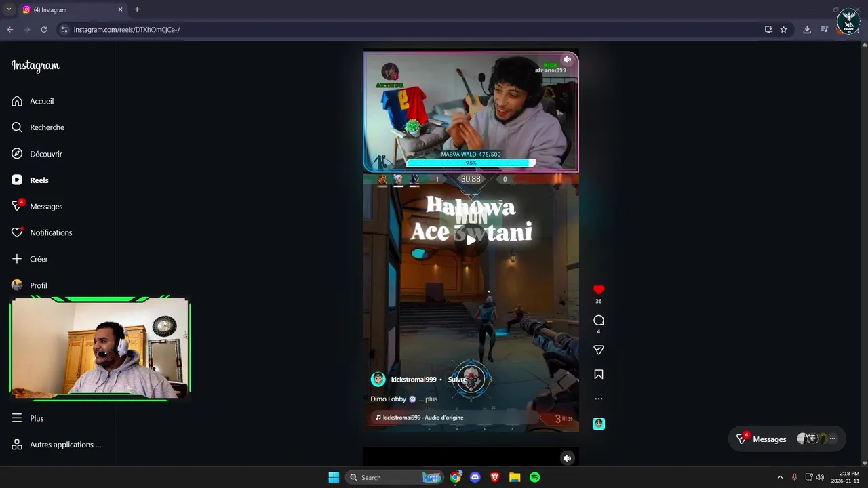Open File Explorer from taskbar

click(x=515, y=478)
